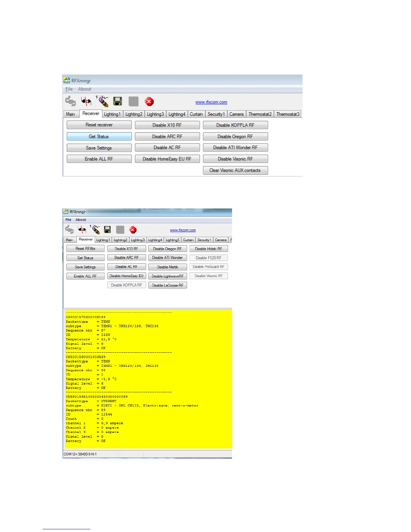Open the Lighting5 tab in lower window

173,240
